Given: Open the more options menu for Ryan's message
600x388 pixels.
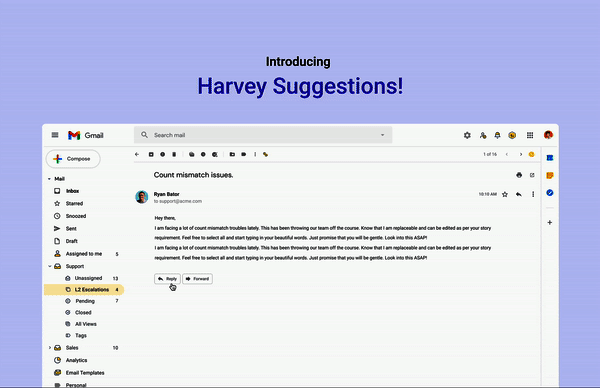Looking at the screenshot, I should [x=533, y=194].
